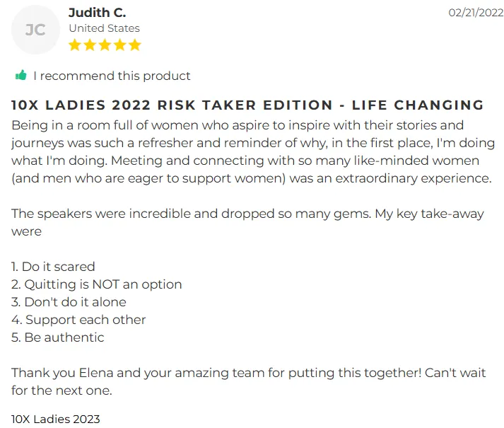This screenshot has height=428, width=504.
Task: Click the green thumbs-up recommend icon
Action: [x=21, y=76]
